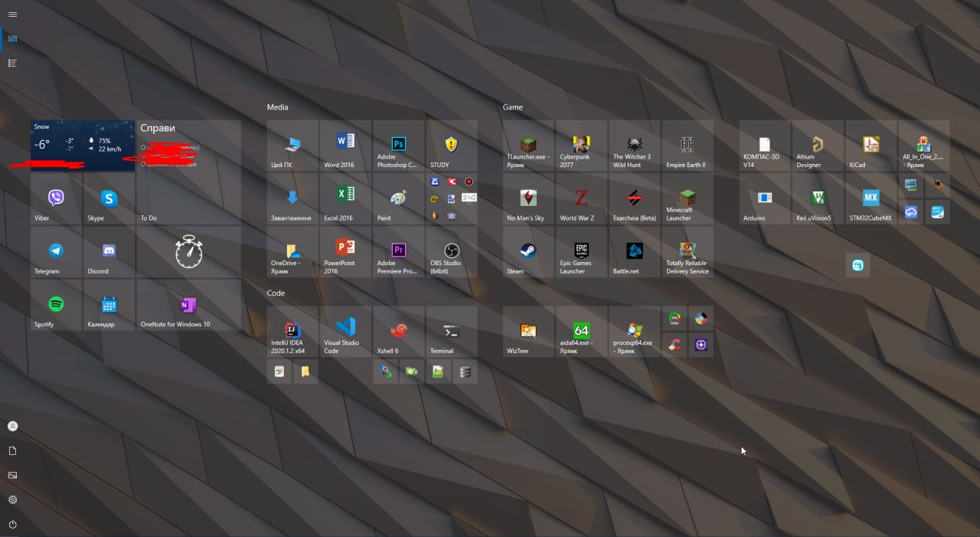Open Xshell 6 tile

pos(398,332)
